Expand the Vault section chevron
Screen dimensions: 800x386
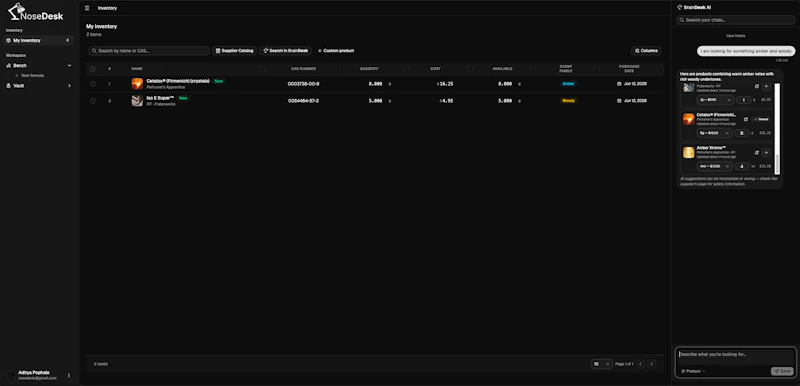point(69,86)
